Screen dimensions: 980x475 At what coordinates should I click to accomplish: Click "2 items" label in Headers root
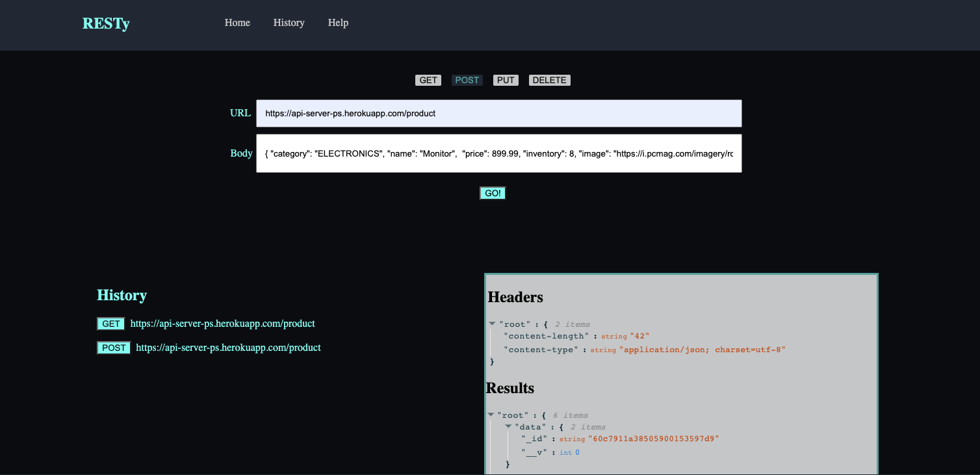click(573, 324)
